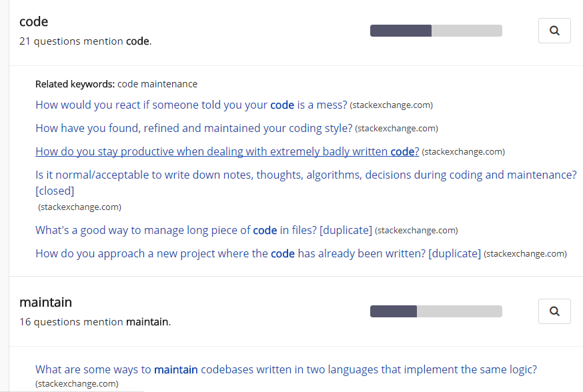Select the 'code' keyword heading

[x=33, y=21]
